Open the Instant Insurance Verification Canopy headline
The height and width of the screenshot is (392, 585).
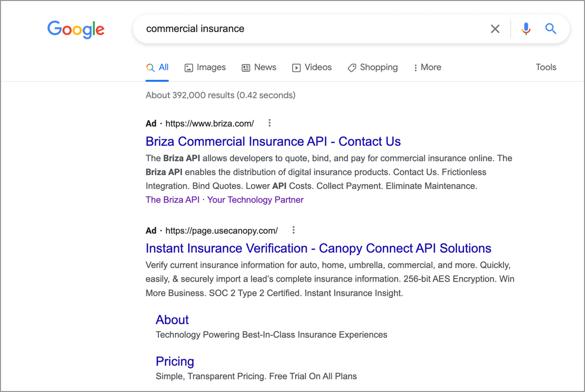click(x=318, y=248)
